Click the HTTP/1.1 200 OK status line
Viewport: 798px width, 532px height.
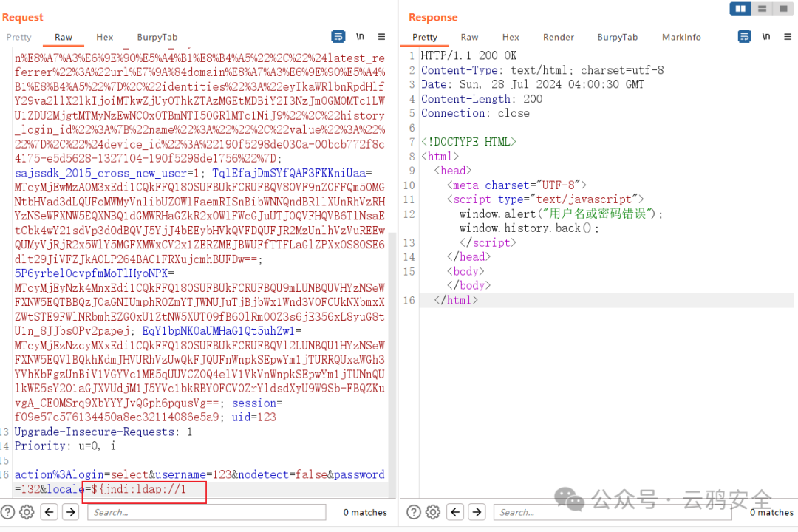coord(468,55)
